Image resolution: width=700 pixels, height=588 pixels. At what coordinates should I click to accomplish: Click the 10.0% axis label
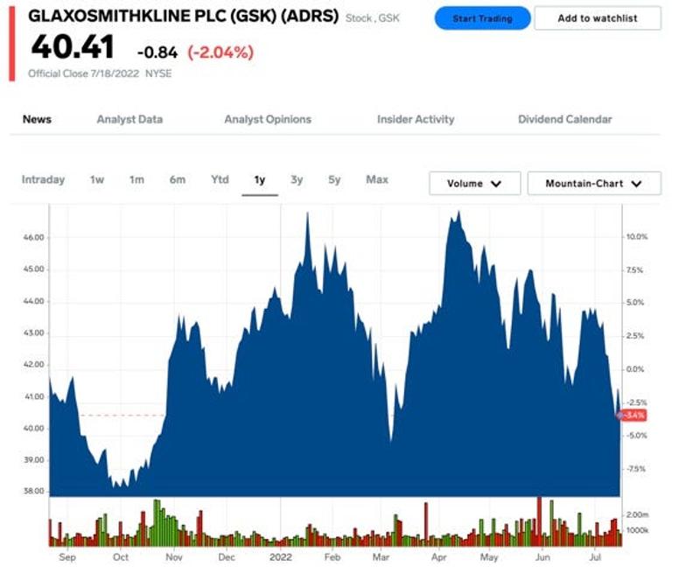[x=637, y=236]
